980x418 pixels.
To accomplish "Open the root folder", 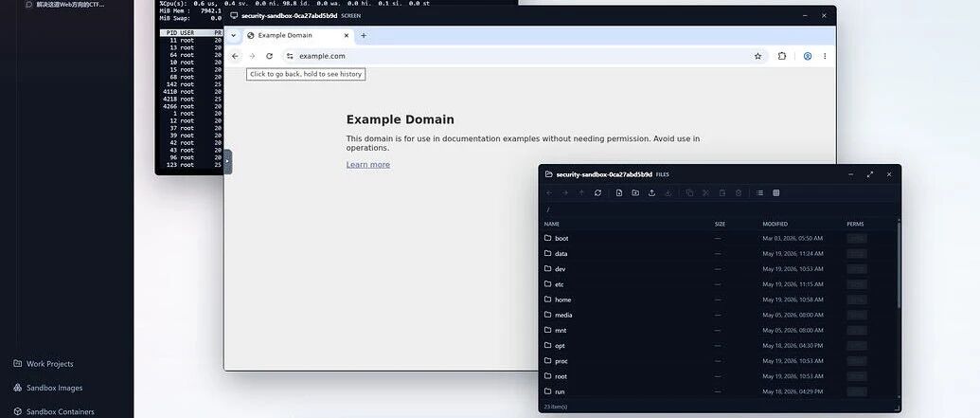I will (719, 376).
